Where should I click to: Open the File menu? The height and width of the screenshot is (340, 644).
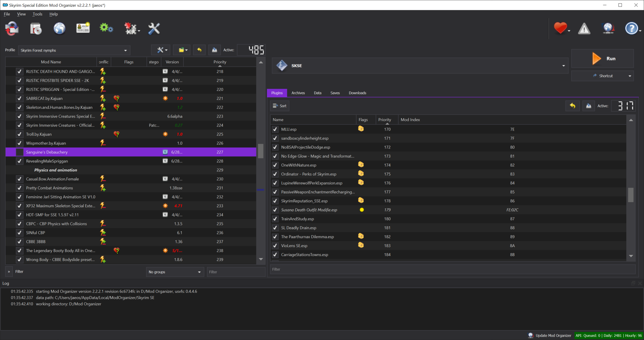pos(7,14)
